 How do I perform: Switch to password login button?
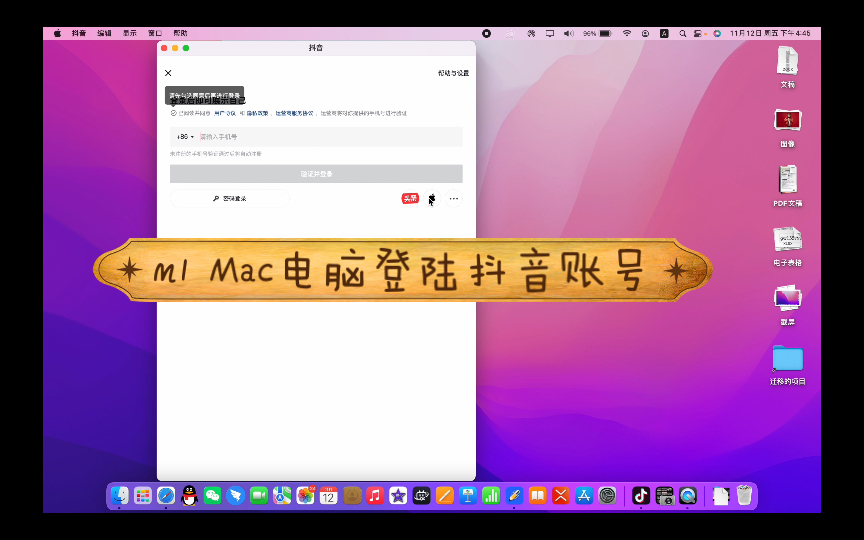[x=229, y=198]
